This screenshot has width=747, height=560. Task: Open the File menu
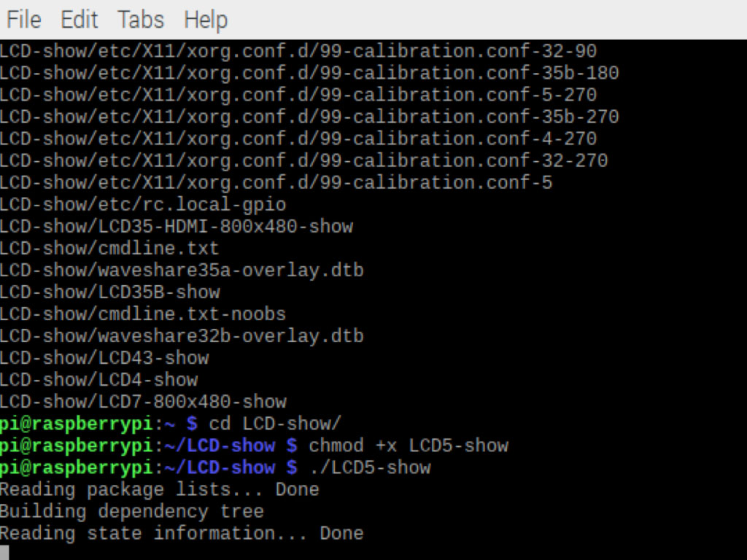click(x=24, y=20)
